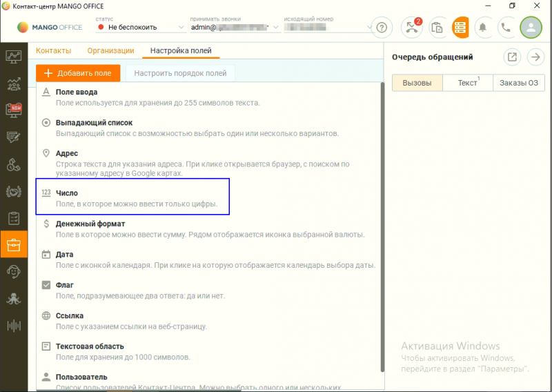Image resolution: width=552 pixels, height=392 pixels.
Task: Open the green user profile avatar
Action: click(x=531, y=28)
